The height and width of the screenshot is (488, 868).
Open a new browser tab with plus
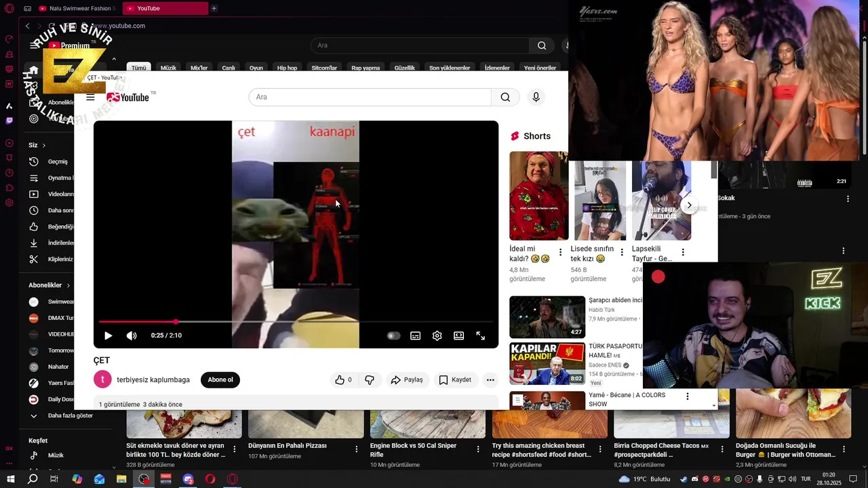click(x=214, y=8)
